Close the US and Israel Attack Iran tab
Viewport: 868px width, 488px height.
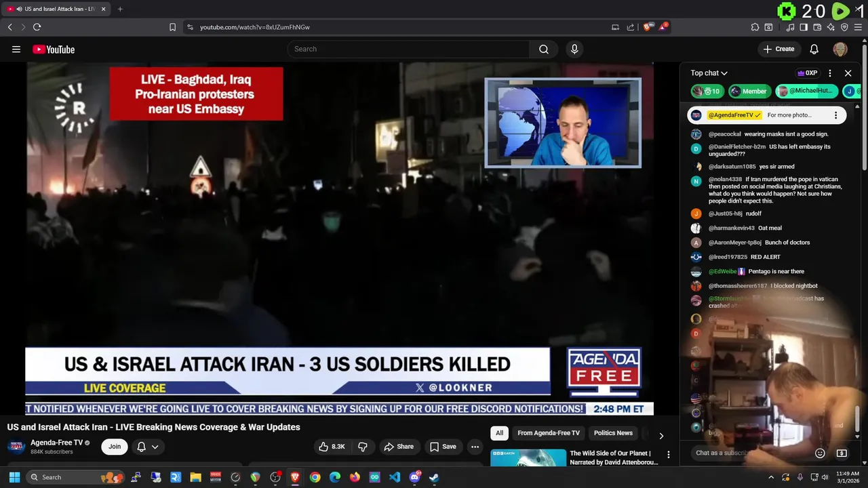(x=103, y=9)
